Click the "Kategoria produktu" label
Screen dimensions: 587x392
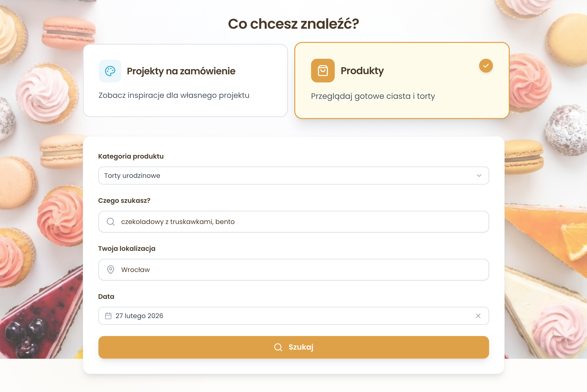point(131,156)
